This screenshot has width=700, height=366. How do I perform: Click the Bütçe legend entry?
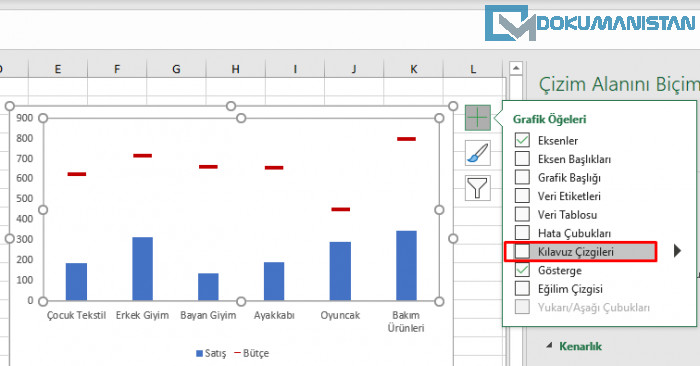coord(252,353)
